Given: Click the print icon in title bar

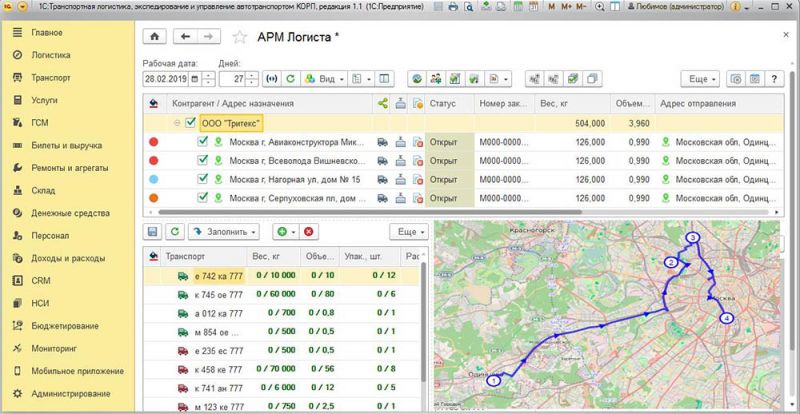Looking at the screenshot, I should coord(453,7).
